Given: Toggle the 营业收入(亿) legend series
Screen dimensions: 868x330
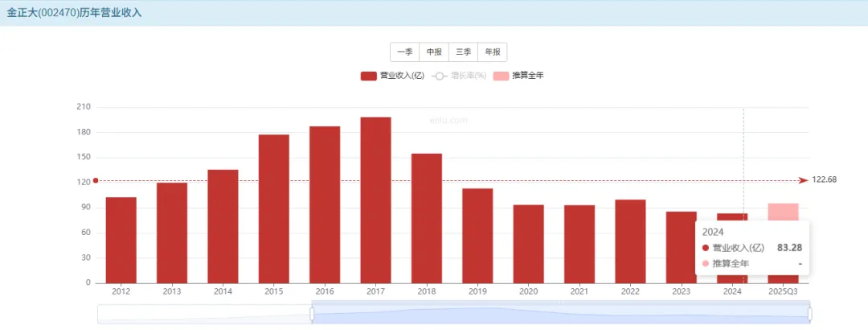Looking at the screenshot, I should (392, 76).
